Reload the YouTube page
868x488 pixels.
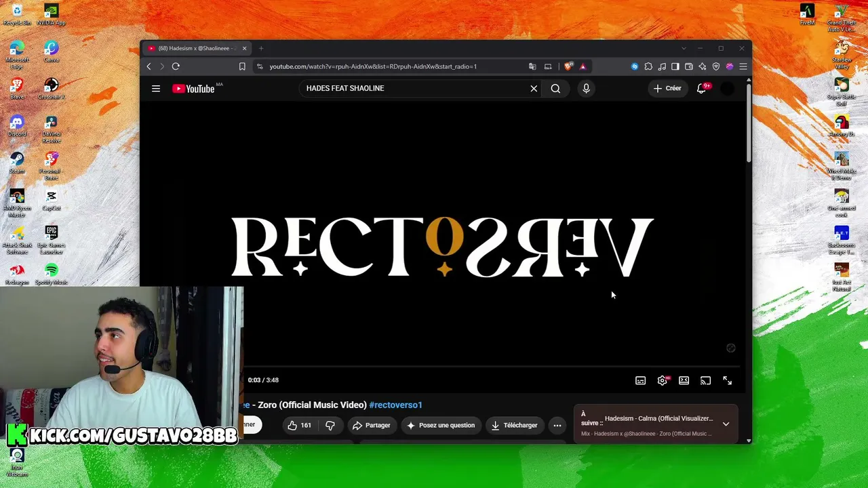point(176,66)
